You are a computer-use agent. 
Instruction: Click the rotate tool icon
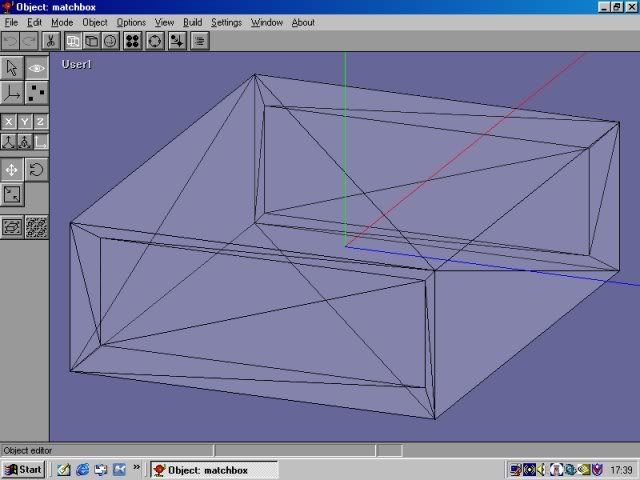point(37,169)
